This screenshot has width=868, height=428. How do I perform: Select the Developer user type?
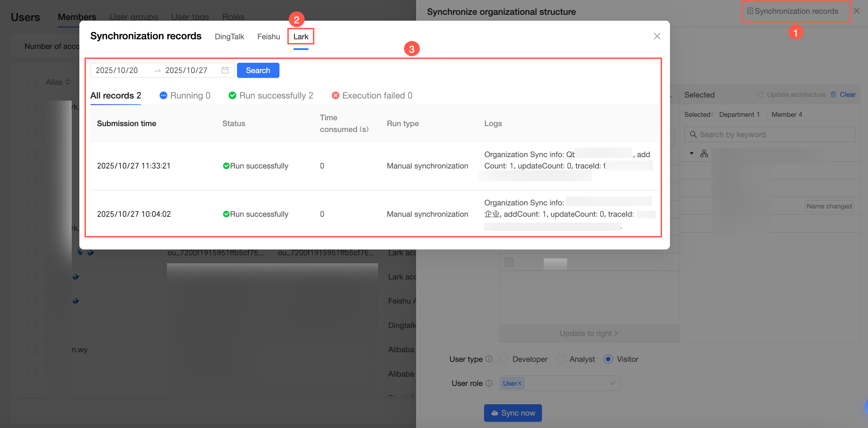[x=504, y=359]
